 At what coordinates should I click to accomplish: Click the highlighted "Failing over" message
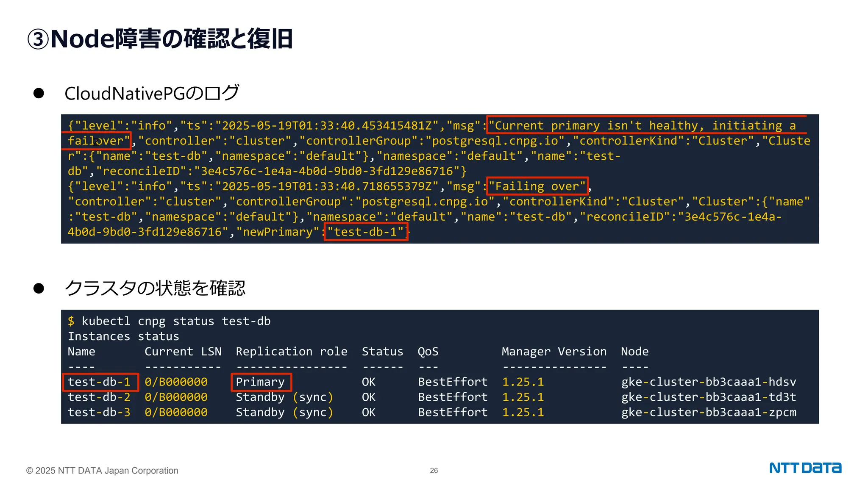pyautogui.click(x=537, y=186)
